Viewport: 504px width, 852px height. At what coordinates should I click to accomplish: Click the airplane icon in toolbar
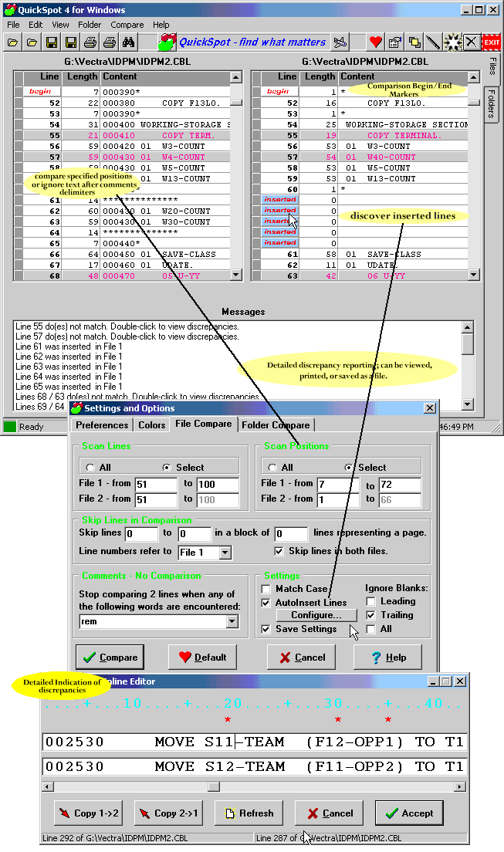click(x=343, y=42)
